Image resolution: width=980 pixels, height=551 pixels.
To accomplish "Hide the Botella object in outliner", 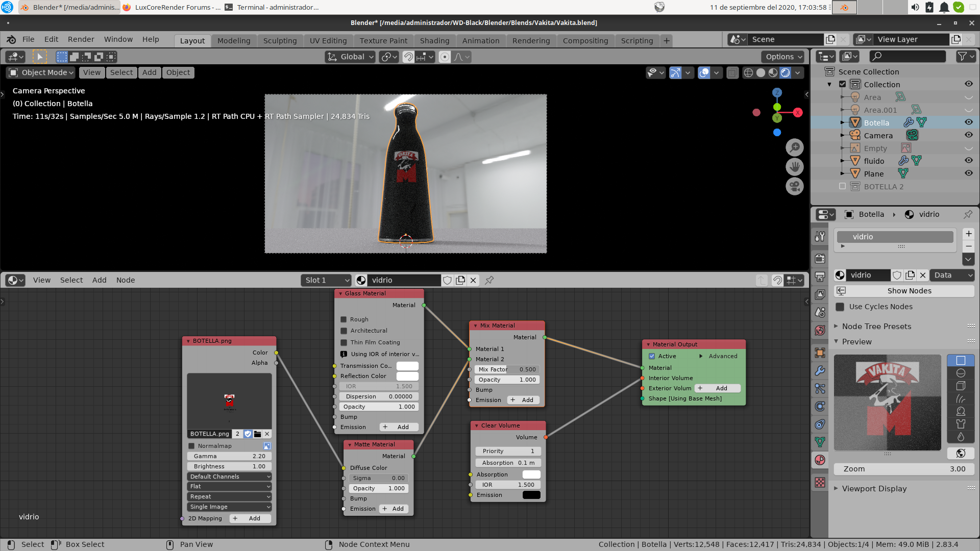I will [968, 122].
